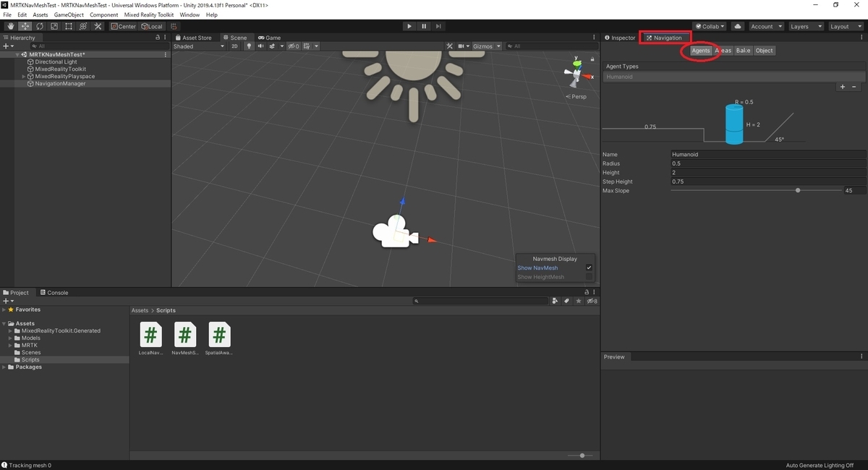
Task: Open the Assets menu
Action: coord(41,14)
